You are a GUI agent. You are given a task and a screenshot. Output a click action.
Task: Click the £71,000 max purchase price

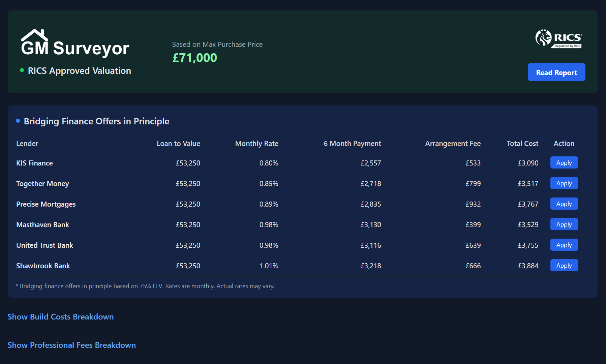coord(194,58)
